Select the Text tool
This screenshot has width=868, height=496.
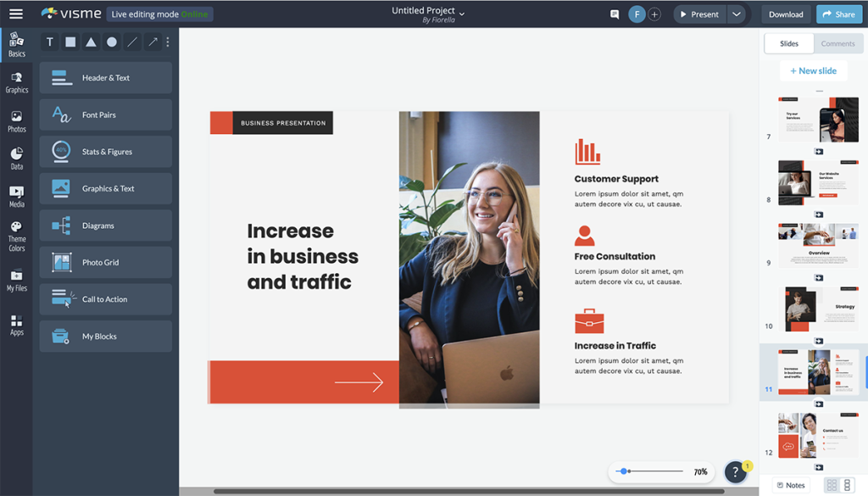tap(49, 42)
